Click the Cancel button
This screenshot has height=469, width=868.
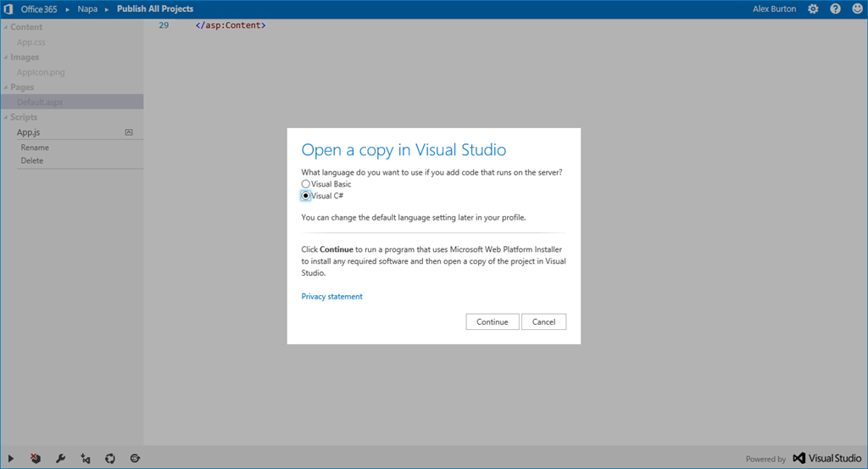(543, 321)
